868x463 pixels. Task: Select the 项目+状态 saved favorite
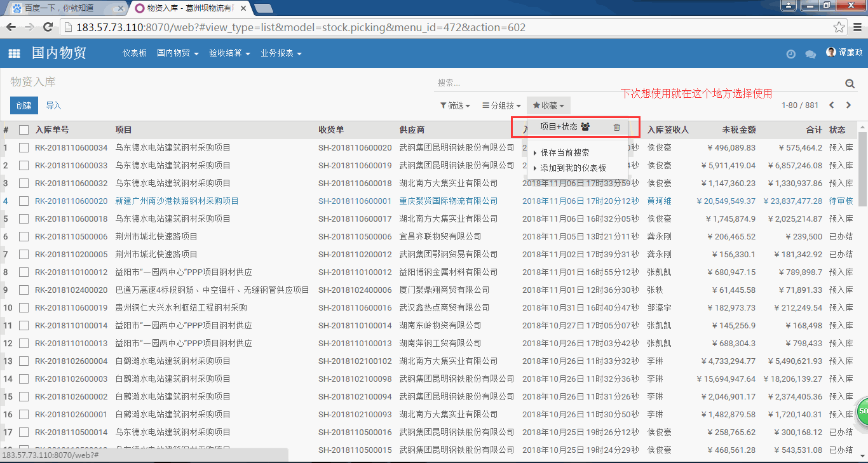559,127
